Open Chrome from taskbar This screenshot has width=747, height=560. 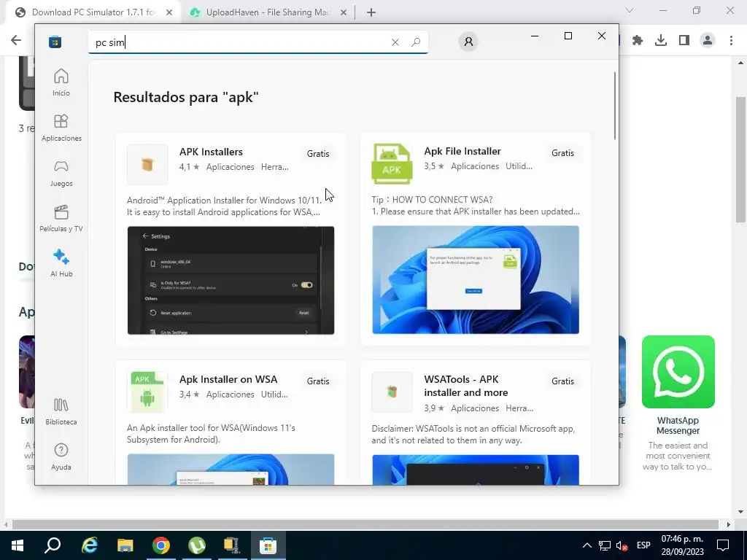click(161, 545)
